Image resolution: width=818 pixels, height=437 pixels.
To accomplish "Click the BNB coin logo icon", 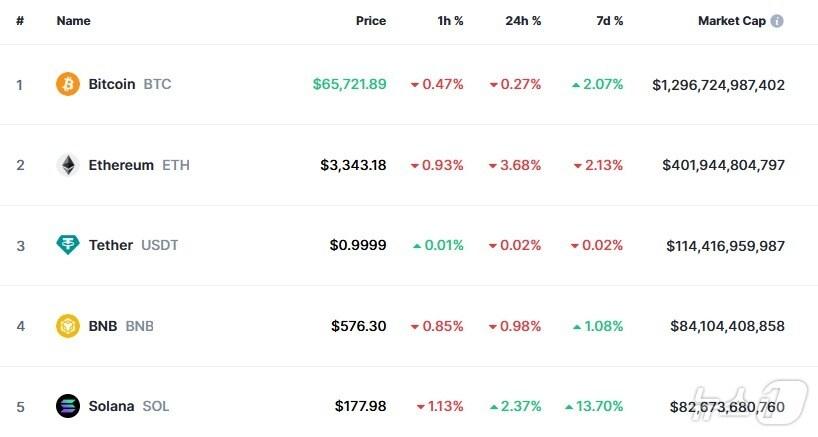I will [68, 326].
